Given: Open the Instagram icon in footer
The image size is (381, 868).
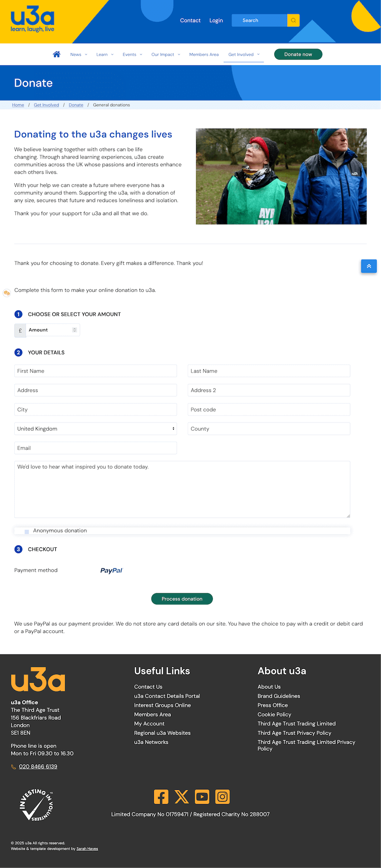Looking at the screenshot, I should 222,797.
